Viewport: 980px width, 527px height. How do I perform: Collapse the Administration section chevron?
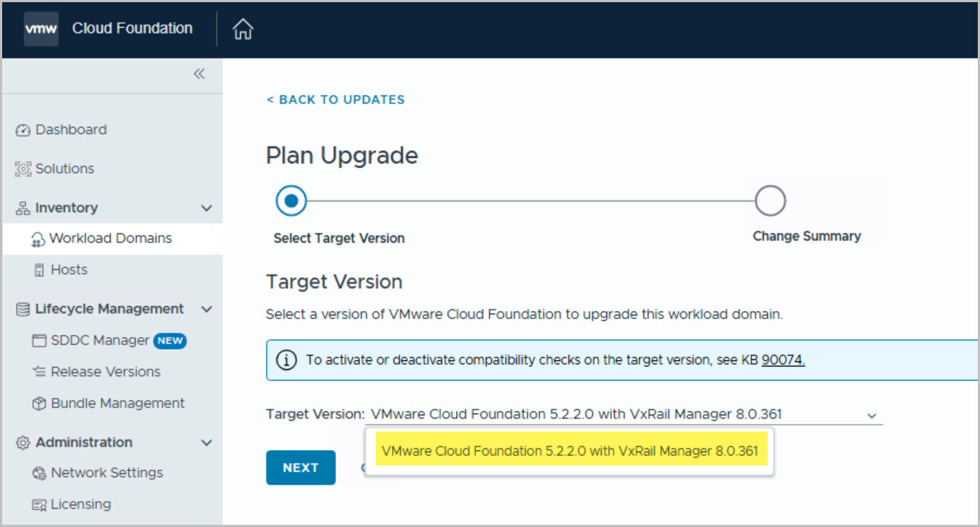point(206,442)
